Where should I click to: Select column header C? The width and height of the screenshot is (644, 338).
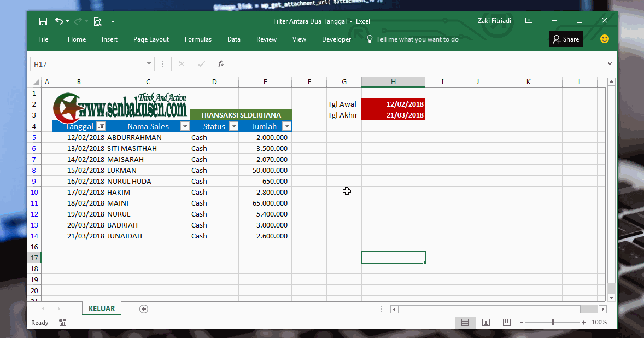click(x=148, y=81)
